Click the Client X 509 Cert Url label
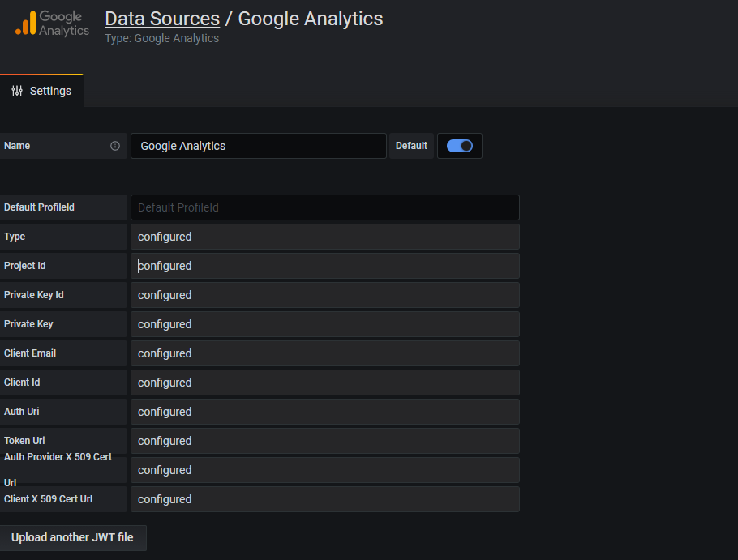 pos(49,499)
